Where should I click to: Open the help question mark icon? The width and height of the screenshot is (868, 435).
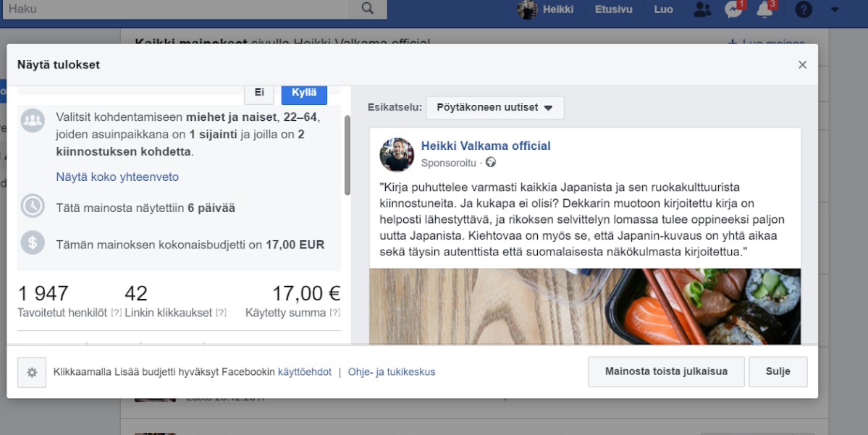pos(804,9)
